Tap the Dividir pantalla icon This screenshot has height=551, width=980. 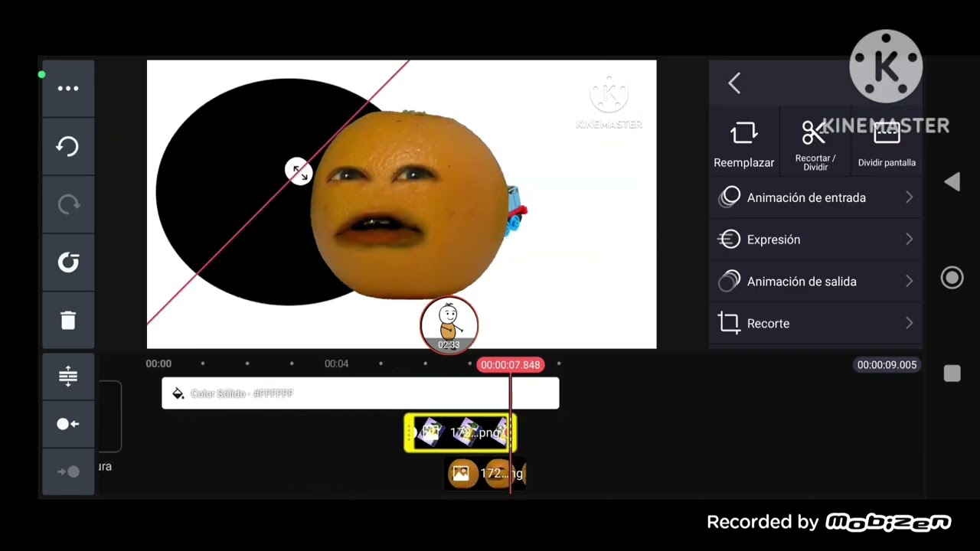pyautogui.click(x=887, y=133)
